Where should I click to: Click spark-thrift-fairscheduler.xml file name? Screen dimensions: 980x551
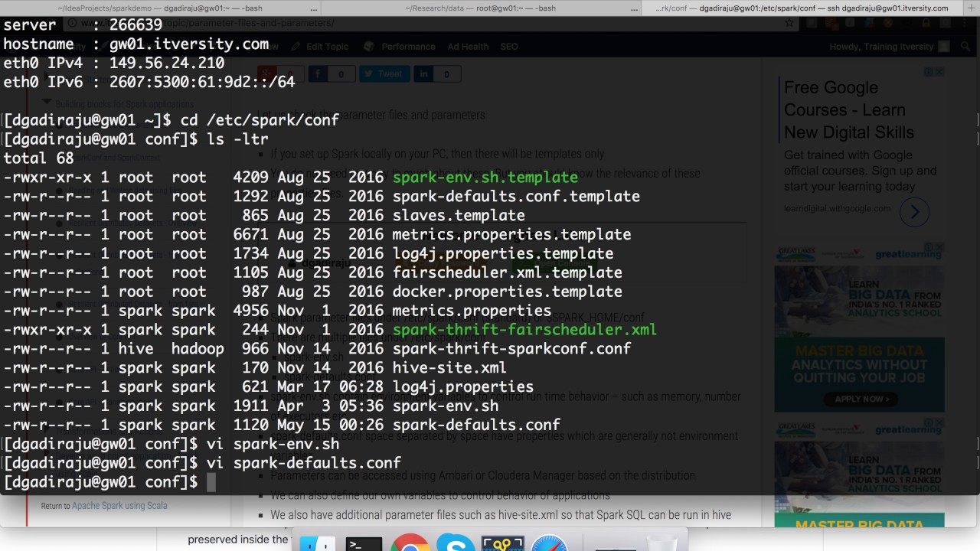(524, 330)
